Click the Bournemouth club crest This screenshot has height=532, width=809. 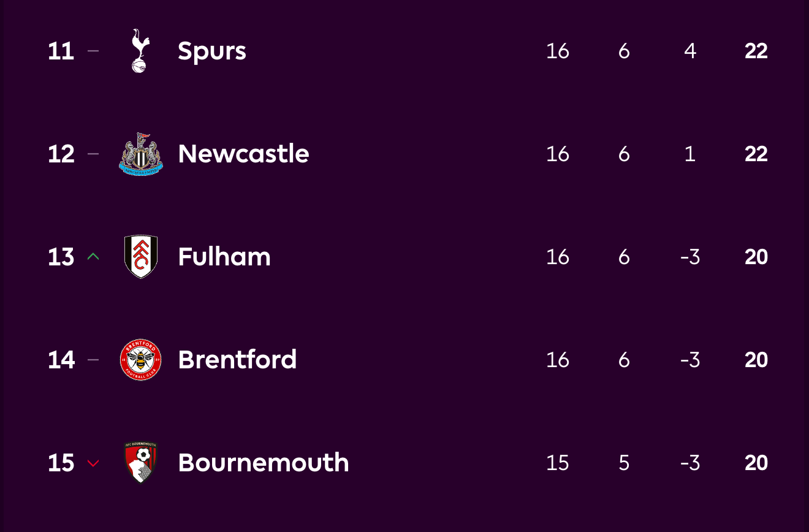(141, 463)
